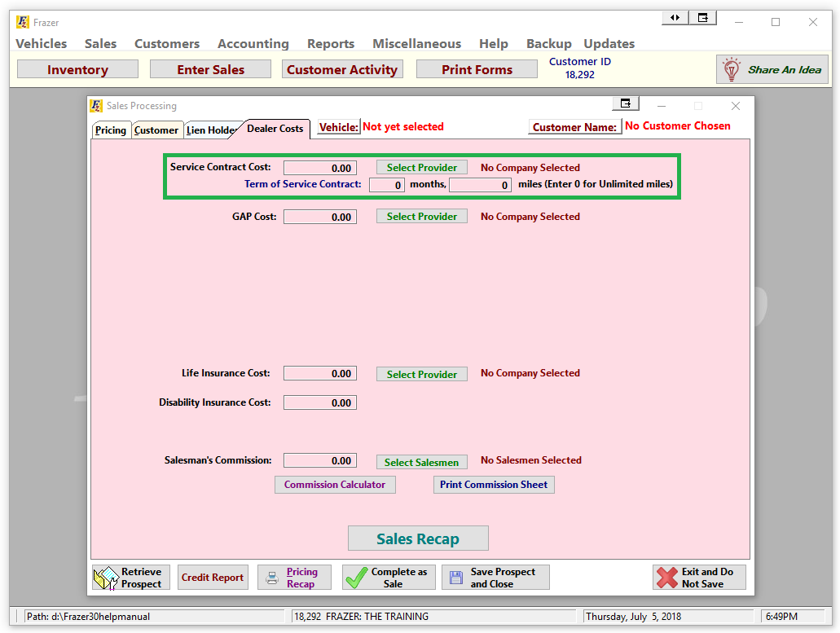
Task: Click the service contract miles field
Action: (480, 185)
